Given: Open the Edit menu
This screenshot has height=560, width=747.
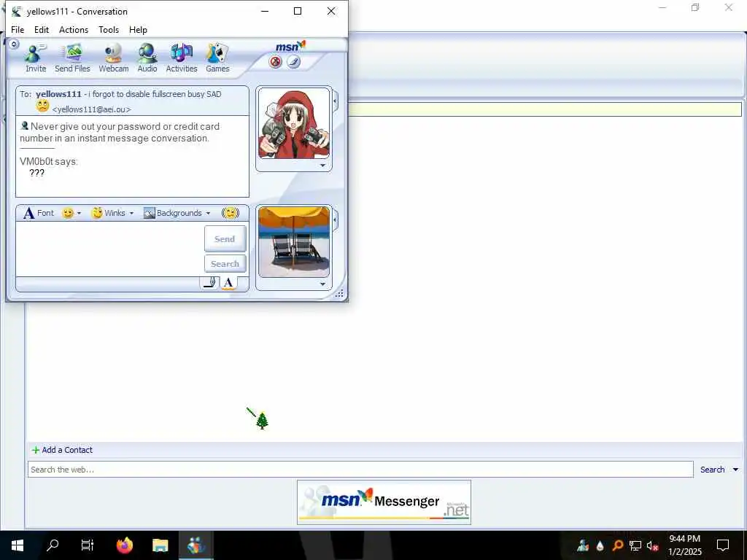Looking at the screenshot, I should point(42,29).
